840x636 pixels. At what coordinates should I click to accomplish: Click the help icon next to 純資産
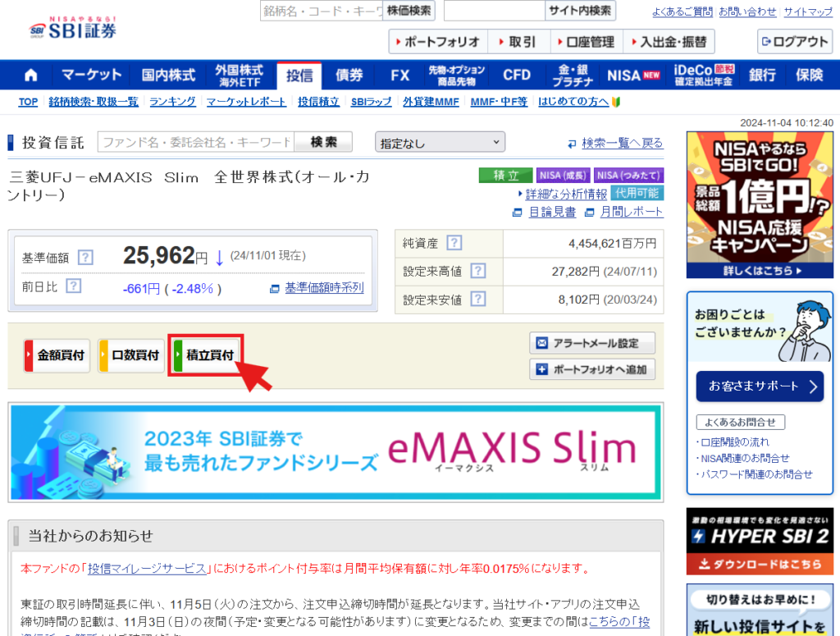(x=454, y=243)
